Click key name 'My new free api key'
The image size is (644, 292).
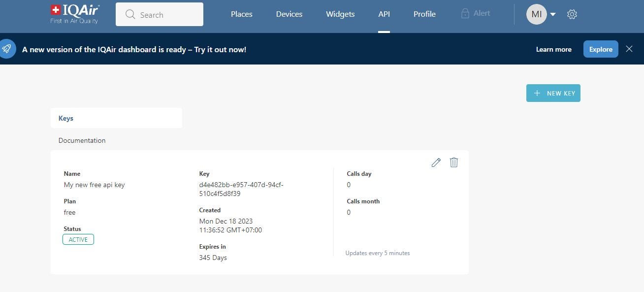(94, 185)
